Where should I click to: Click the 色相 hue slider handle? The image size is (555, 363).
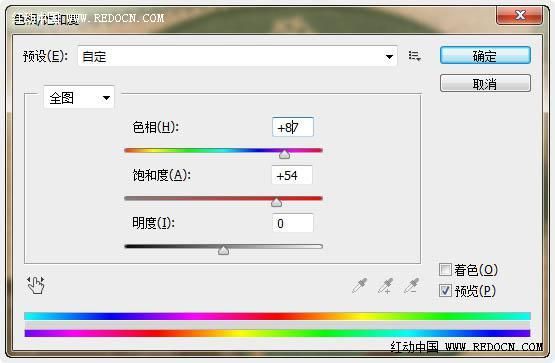(x=284, y=154)
